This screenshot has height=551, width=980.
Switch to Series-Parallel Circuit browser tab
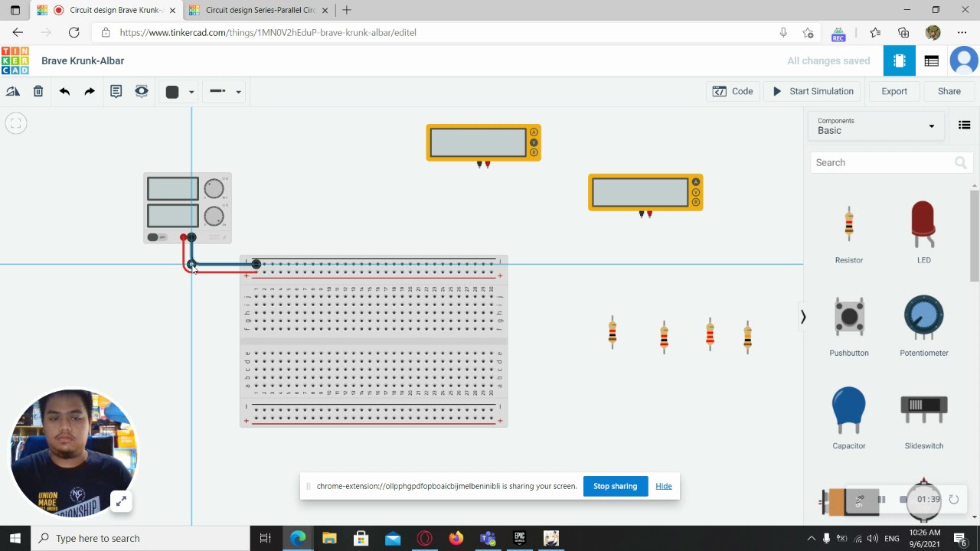click(x=259, y=10)
